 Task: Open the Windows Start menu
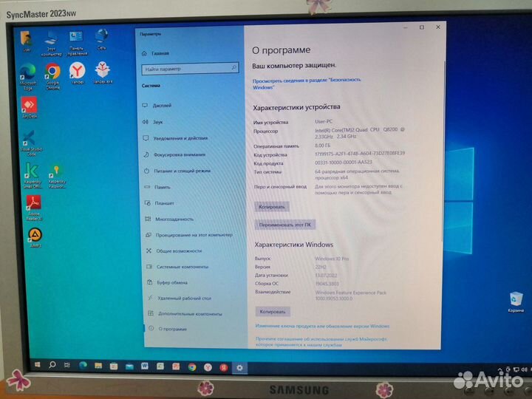38,364
